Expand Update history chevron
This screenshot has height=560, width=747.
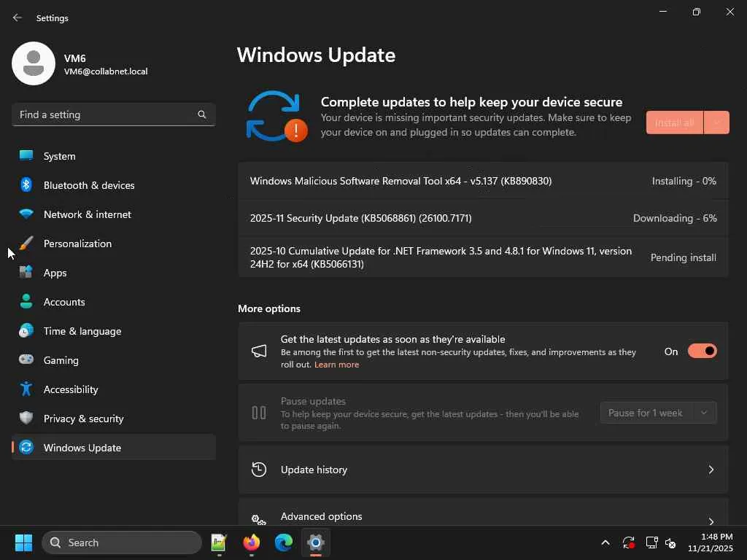coord(711,470)
